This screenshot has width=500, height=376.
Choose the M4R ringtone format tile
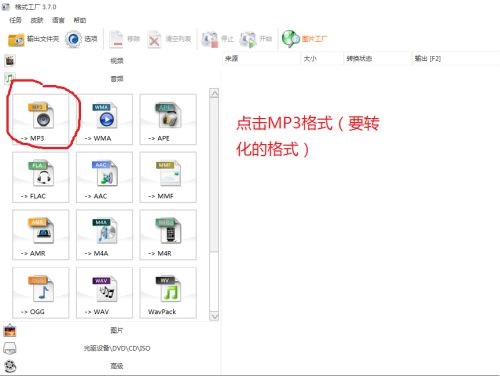(168, 235)
